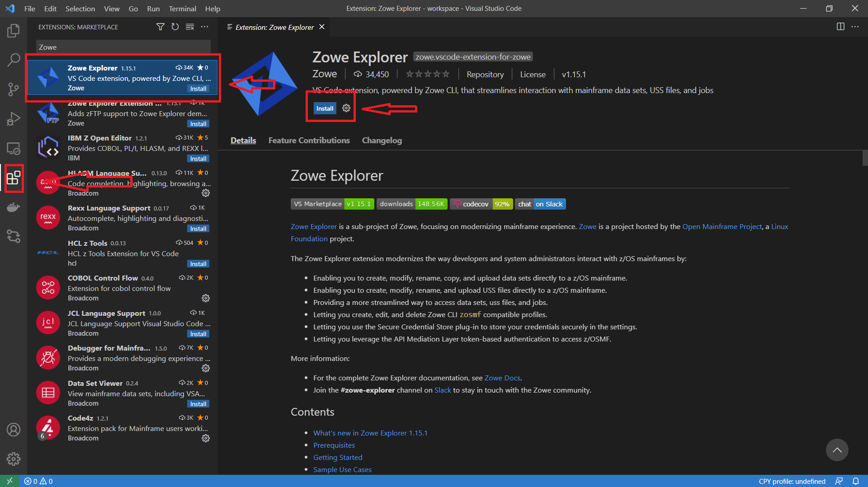The width and height of the screenshot is (868, 487).
Task: Open the Zowe Docs link
Action: click(502, 378)
